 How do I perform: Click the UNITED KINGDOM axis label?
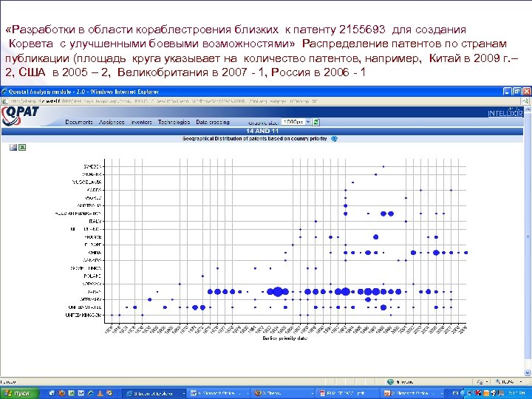click(83, 316)
